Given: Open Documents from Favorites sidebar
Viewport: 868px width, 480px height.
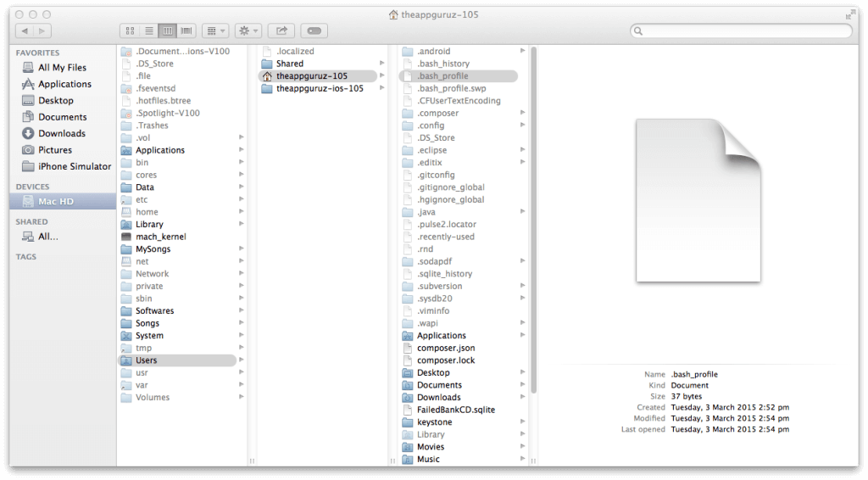Looking at the screenshot, I should tap(54, 117).
